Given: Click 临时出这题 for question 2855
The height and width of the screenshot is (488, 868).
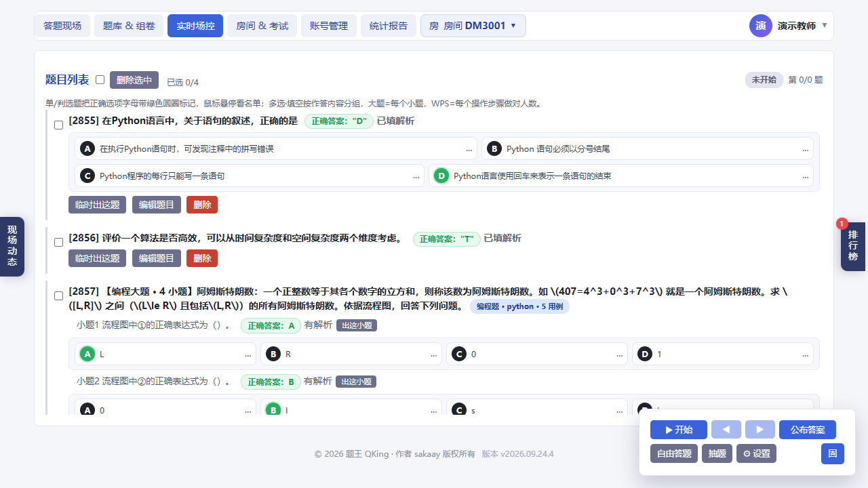Looking at the screenshot, I should point(98,205).
